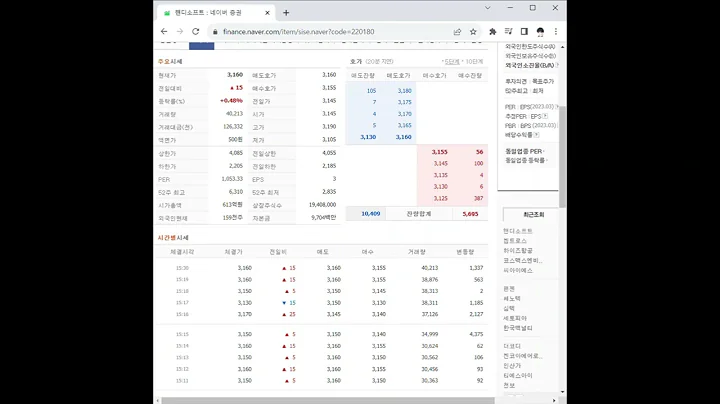Select the 등락률 value +0.48%
Image resolution: width=720 pixels, height=404 pixels.
(x=231, y=101)
